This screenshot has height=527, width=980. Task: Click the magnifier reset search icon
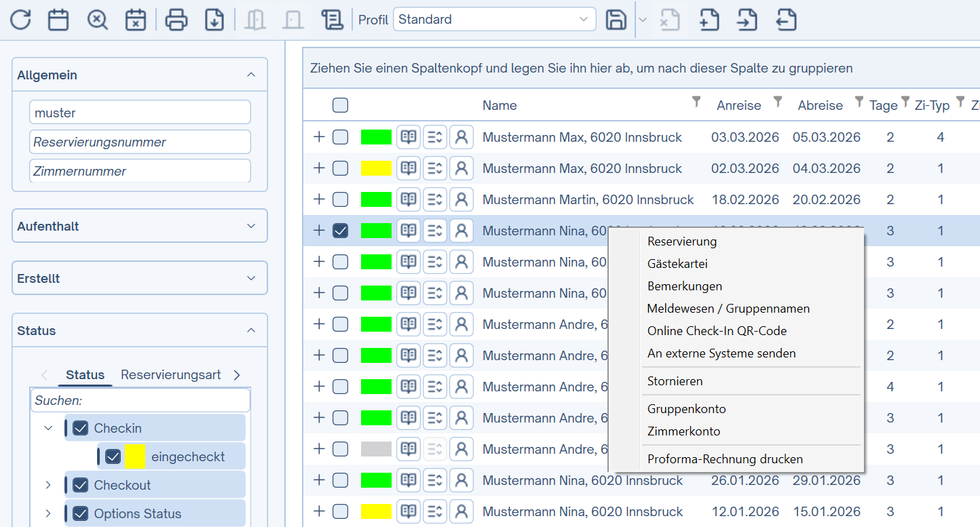click(x=98, y=20)
